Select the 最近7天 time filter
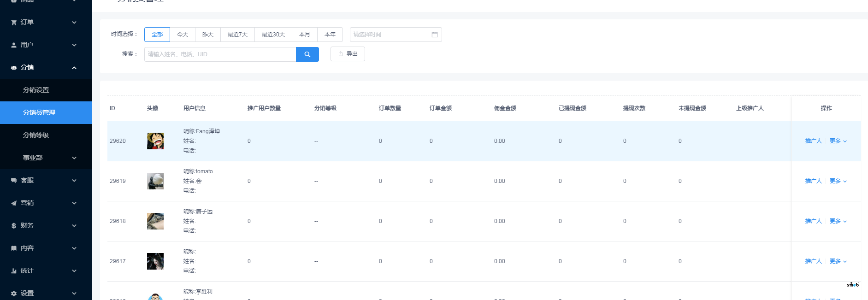The height and width of the screenshot is (300, 868). pyautogui.click(x=237, y=35)
